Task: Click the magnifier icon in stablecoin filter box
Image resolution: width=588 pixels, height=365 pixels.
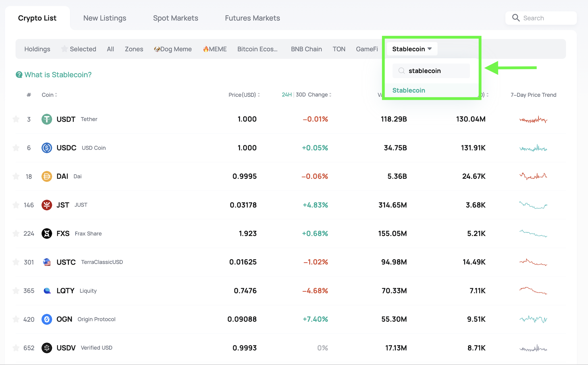Action: 402,71
